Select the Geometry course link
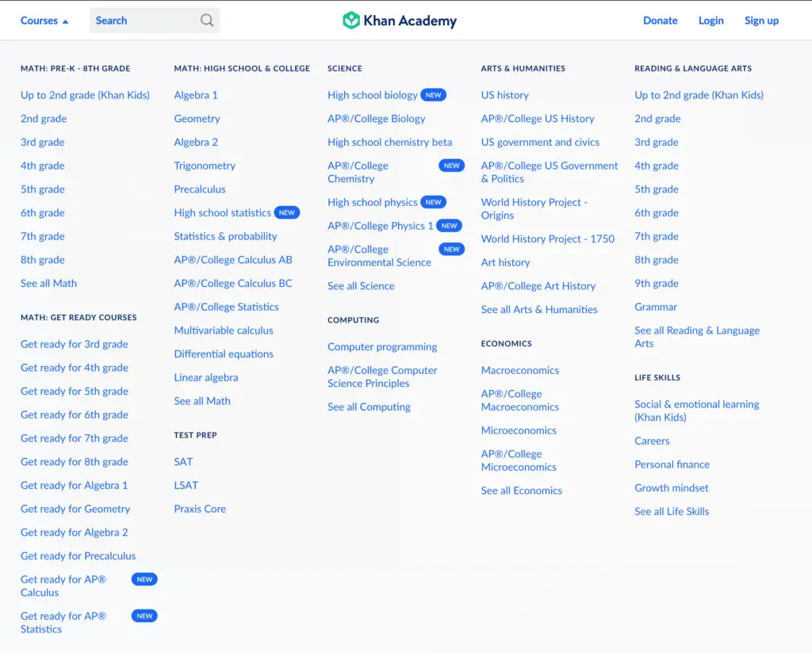 tap(197, 119)
